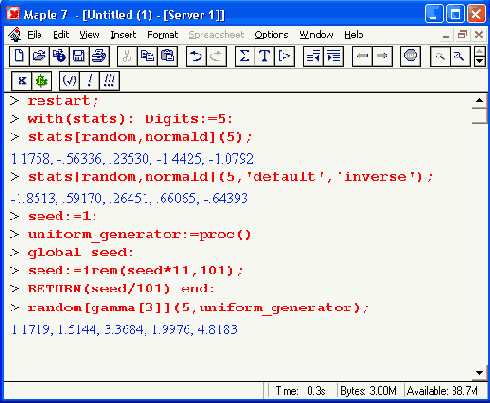
Task: Execute the whole worksheet with triple exclamation icon
Action: [x=109, y=81]
